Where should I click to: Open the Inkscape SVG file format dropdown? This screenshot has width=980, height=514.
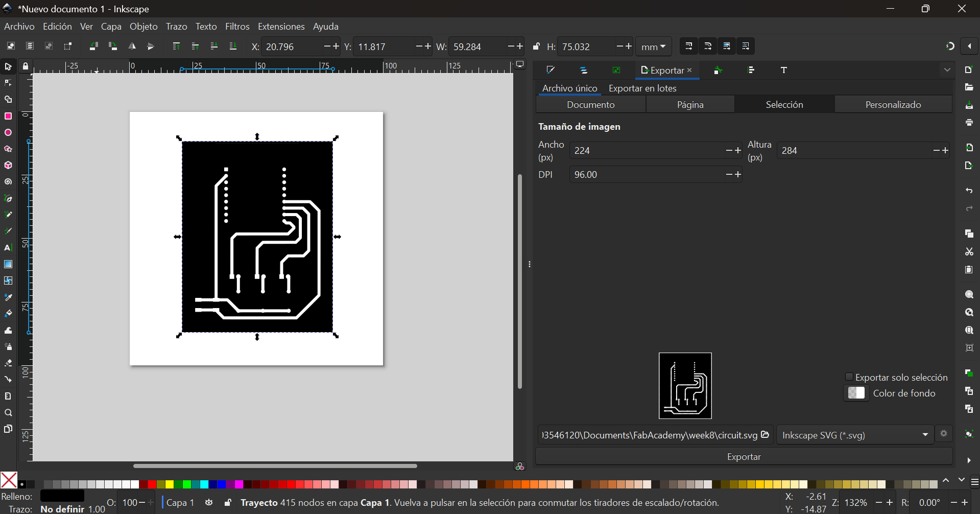855,435
